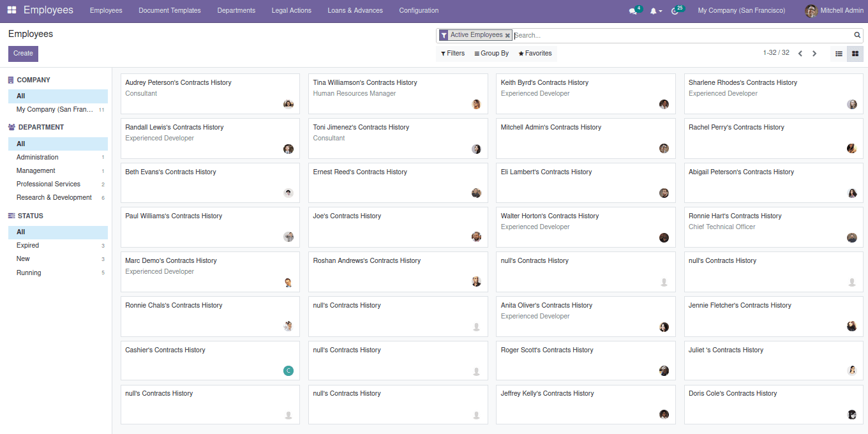Open the Group By dropdown
This screenshot has width=868, height=434.
pyautogui.click(x=491, y=54)
